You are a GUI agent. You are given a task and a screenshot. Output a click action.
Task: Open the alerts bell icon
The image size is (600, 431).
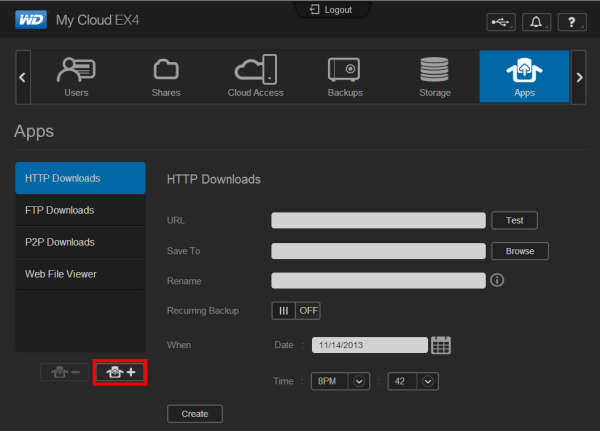(536, 22)
